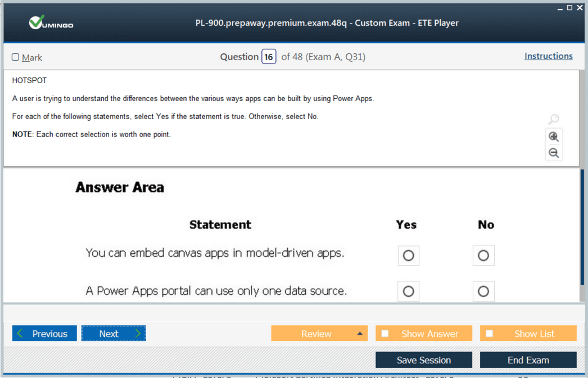This screenshot has height=378, width=588.
Task: Select No for portal one data source
Action: coord(483,292)
